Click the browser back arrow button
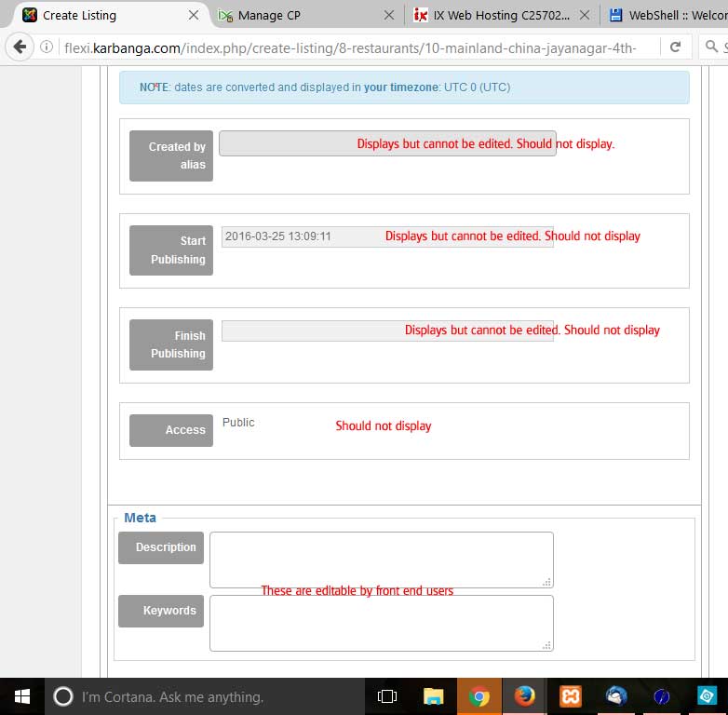Screen dimensions: 728x715 (x=20, y=47)
